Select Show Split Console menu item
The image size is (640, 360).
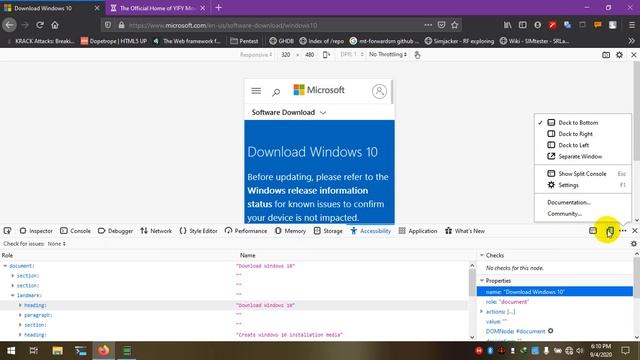click(x=582, y=174)
